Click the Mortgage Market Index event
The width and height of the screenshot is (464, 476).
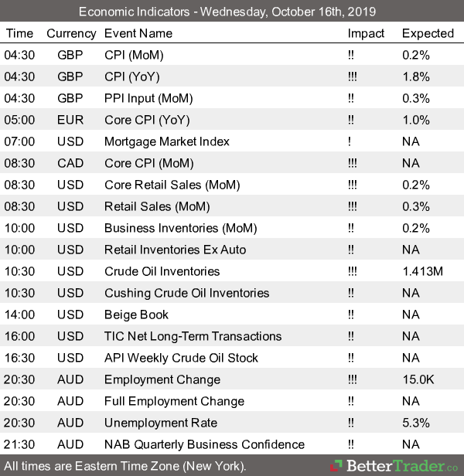167,141
